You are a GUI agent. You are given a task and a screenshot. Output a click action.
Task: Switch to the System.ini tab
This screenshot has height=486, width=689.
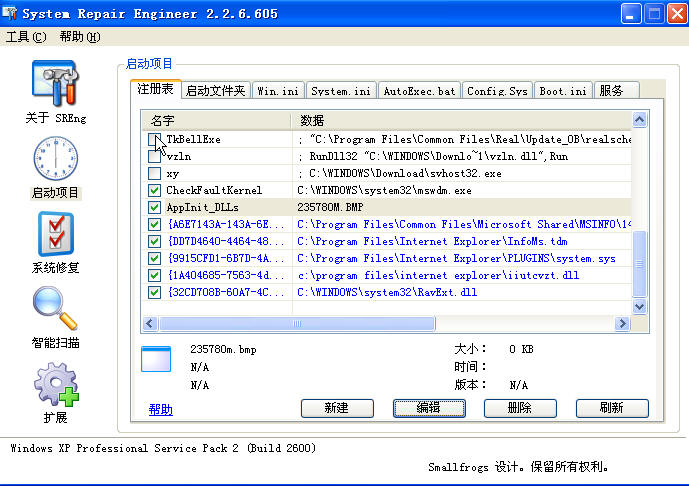341,91
